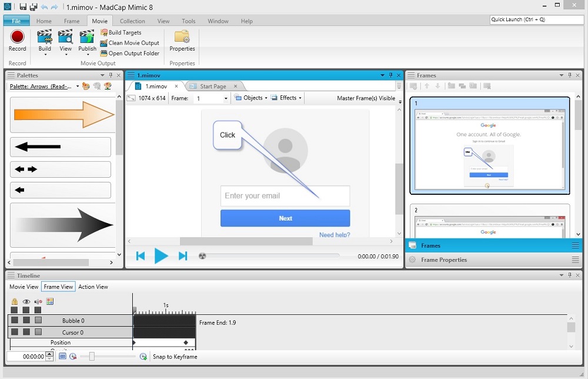The image size is (588, 379).
Task: Click the move frame up arrow in Frames
Action: click(x=427, y=86)
